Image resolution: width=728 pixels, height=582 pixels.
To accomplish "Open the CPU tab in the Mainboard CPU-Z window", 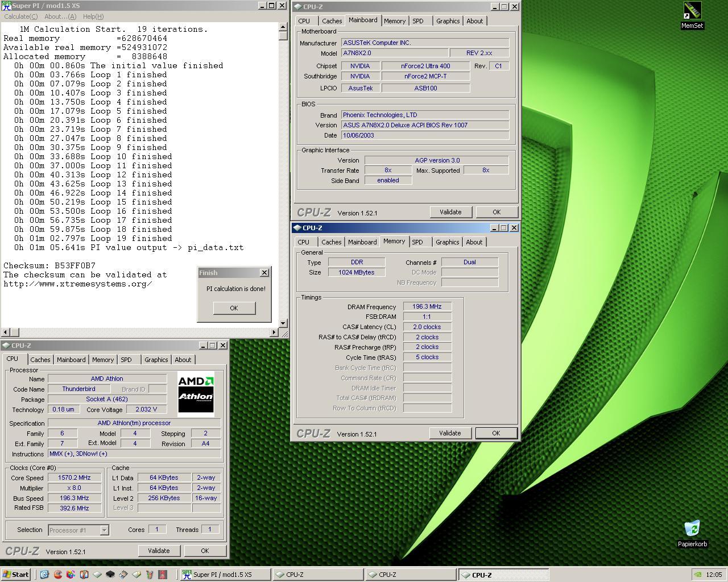I will [x=304, y=21].
